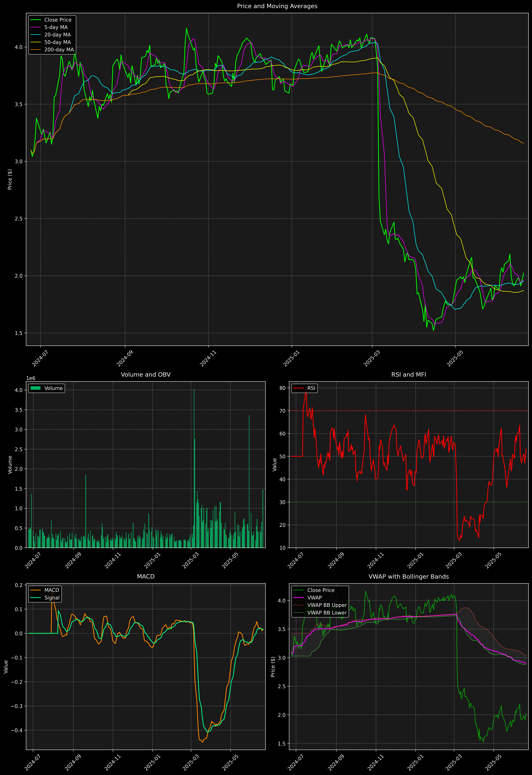532x775 pixels.
Task: Click the '2024-09' tick label below the RSI chart
Action: pyautogui.click(x=336, y=561)
